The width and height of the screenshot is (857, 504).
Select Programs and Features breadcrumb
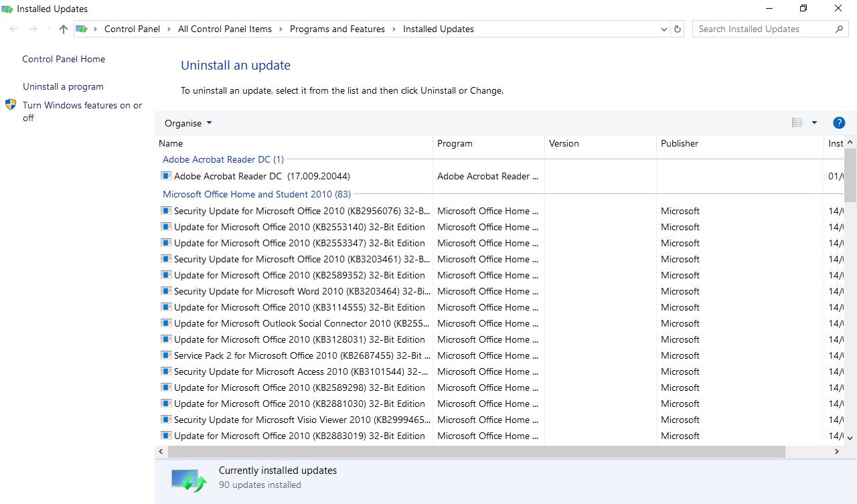[337, 29]
